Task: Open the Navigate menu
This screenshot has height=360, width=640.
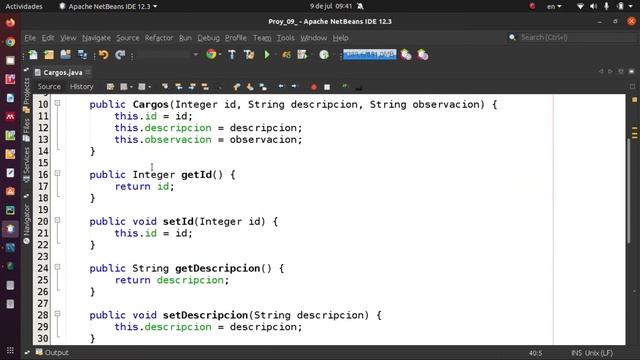Action: [x=96, y=38]
